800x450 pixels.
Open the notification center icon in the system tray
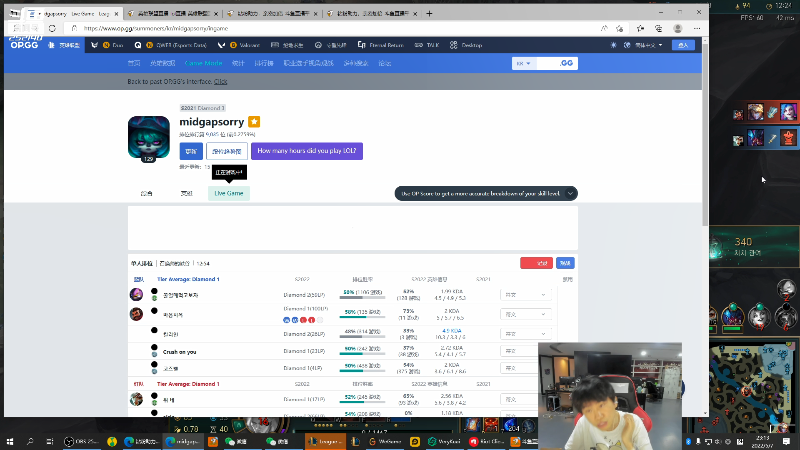786,441
